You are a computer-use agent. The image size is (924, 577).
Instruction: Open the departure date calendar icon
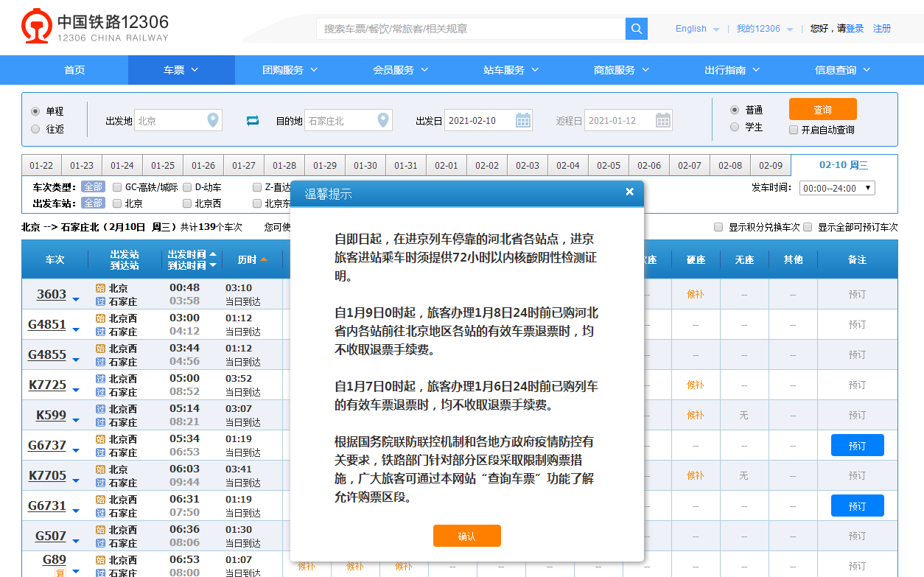click(x=523, y=120)
